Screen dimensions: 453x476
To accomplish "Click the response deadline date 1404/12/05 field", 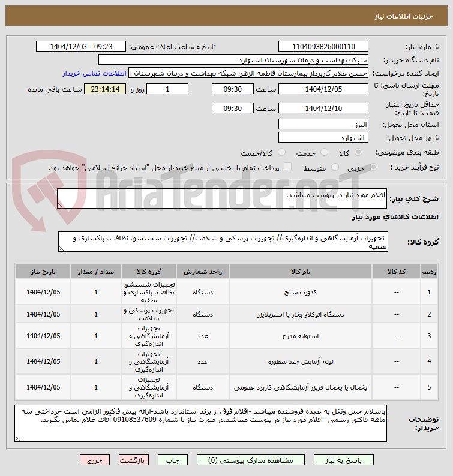I will 323,89.
